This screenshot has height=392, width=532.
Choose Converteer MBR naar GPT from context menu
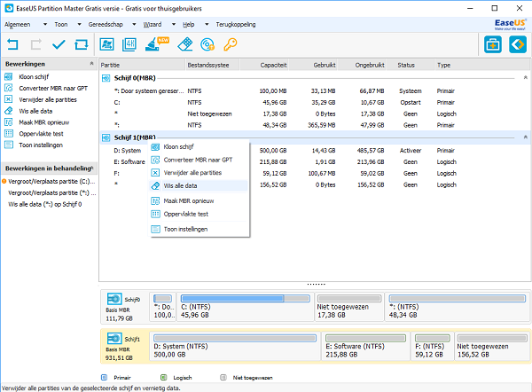point(199,160)
